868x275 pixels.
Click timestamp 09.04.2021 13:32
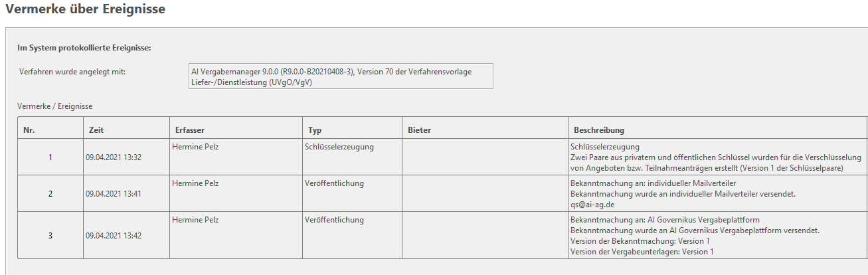[x=114, y=157]
